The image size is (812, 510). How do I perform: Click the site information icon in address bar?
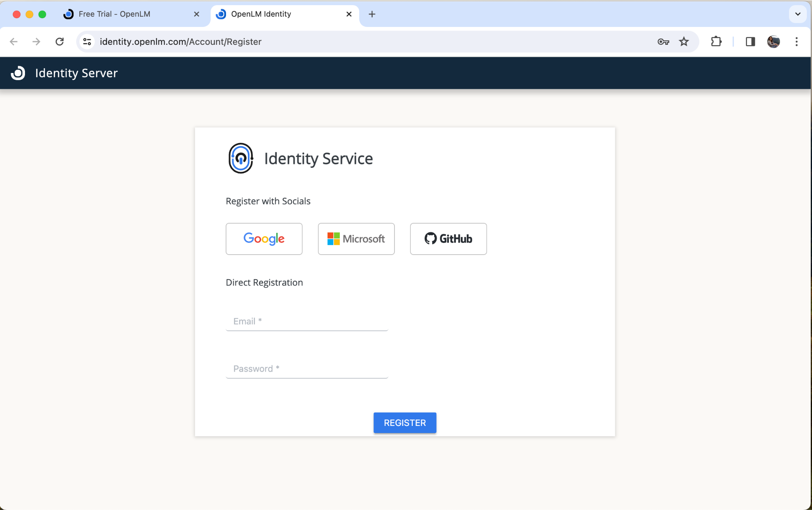[x=87, y=41]
